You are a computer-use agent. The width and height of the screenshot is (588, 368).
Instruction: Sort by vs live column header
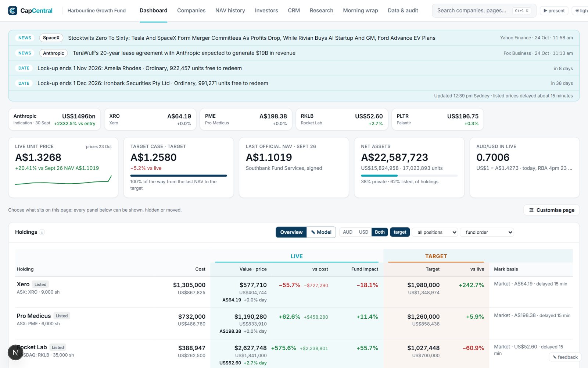[x=477, y=269]
